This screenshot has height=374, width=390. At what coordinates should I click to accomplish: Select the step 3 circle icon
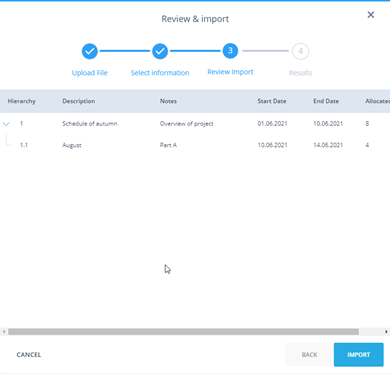click(x=230, y=51)
